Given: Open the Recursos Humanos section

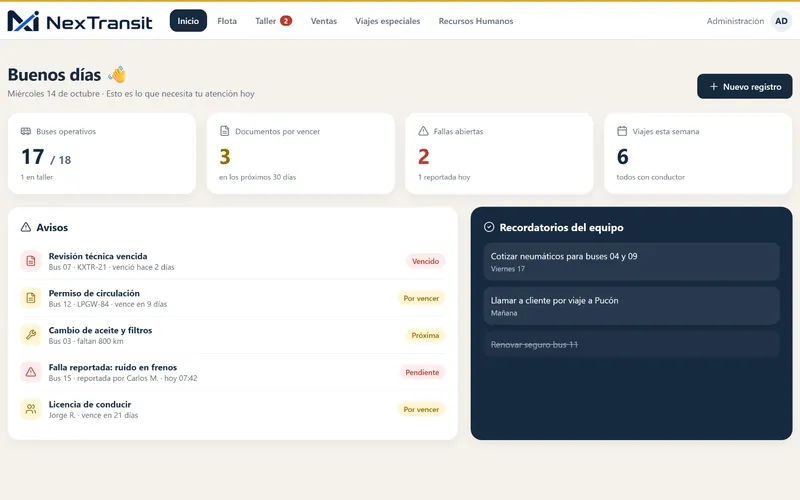Looking at the screenshot, I should tap(476, 21).
